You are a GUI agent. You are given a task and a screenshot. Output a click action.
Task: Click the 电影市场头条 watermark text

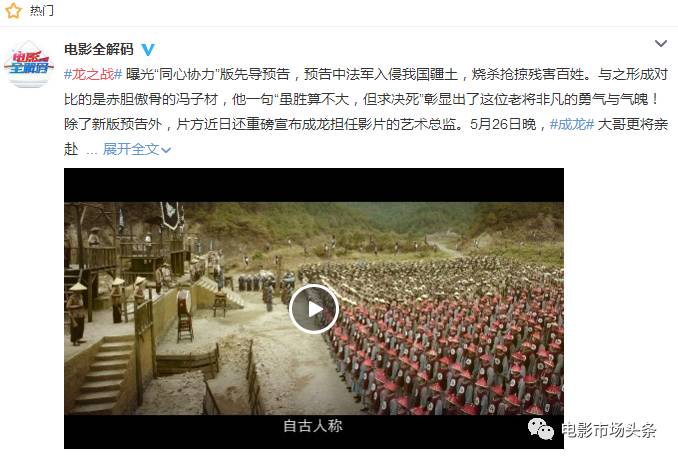[609, 430]
